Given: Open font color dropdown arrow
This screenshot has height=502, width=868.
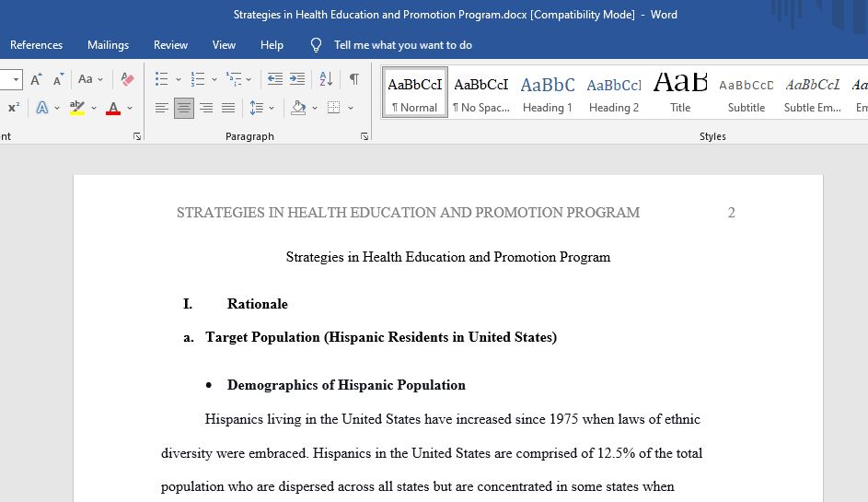Looking at the screenshot, I should click(130, 108).
